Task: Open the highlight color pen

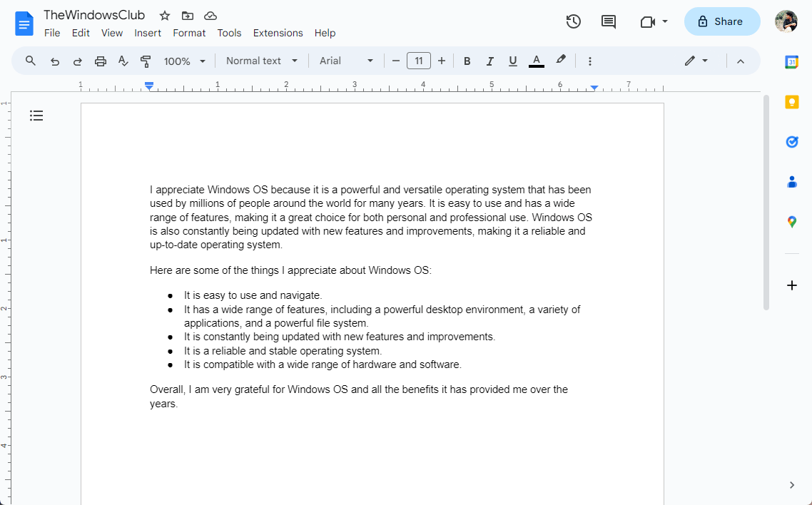Action: coord(561,60)
